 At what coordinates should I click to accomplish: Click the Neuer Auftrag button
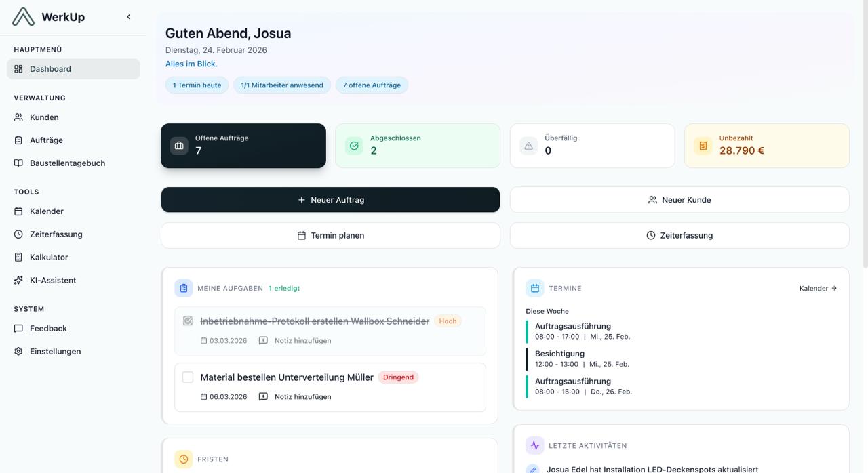(330, 199)
